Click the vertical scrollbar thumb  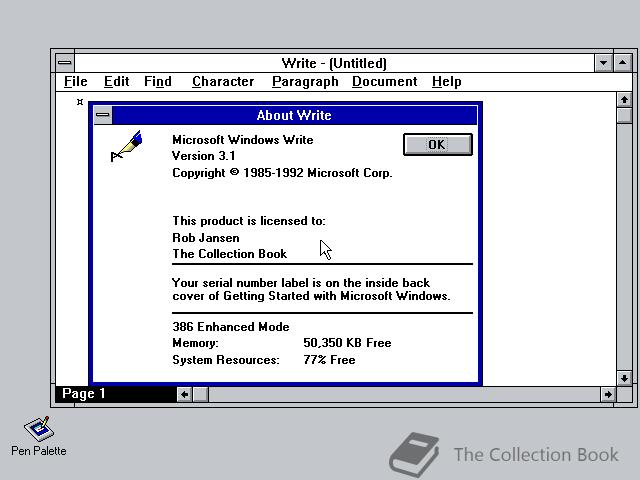624,115
